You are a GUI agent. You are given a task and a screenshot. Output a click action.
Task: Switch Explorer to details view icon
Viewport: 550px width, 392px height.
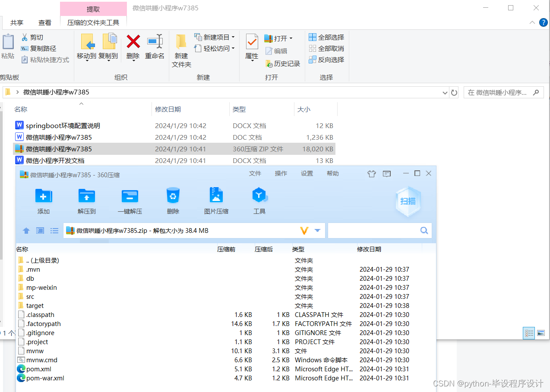tap(529, 332)
